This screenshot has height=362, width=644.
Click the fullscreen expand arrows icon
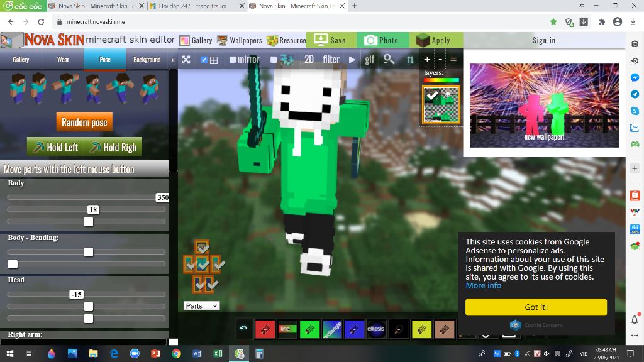186,60
